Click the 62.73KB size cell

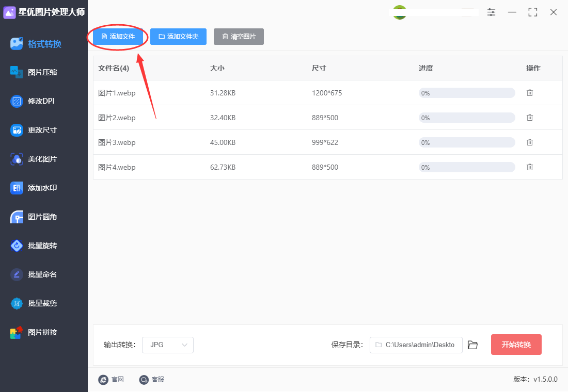(x=223, y=167)
